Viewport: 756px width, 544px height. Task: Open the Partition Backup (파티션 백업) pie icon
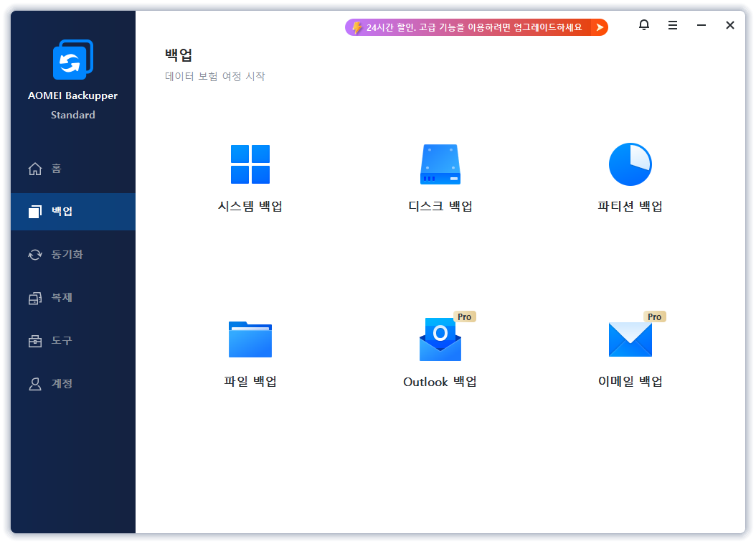(x=630, y=164)
